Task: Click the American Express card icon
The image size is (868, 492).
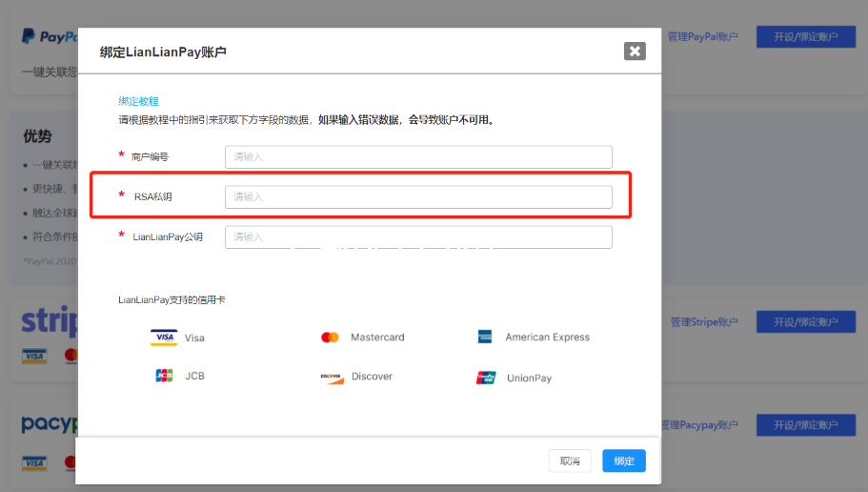Action: [x=484, y=337]
